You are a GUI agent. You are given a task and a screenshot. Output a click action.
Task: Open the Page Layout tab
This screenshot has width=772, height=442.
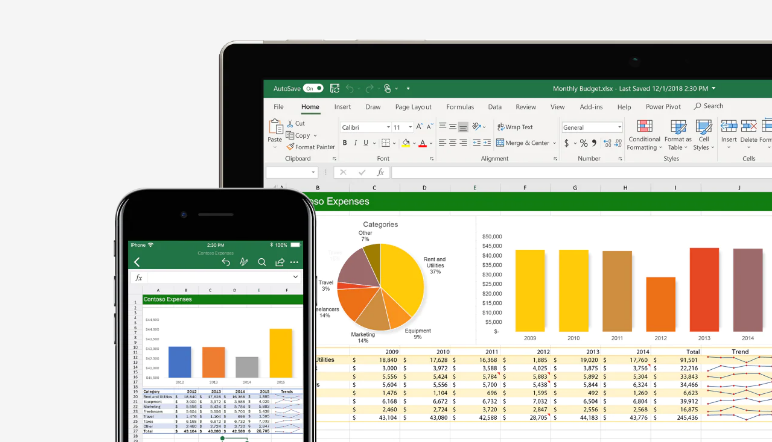pyautogui.click(x=413, y=107)
